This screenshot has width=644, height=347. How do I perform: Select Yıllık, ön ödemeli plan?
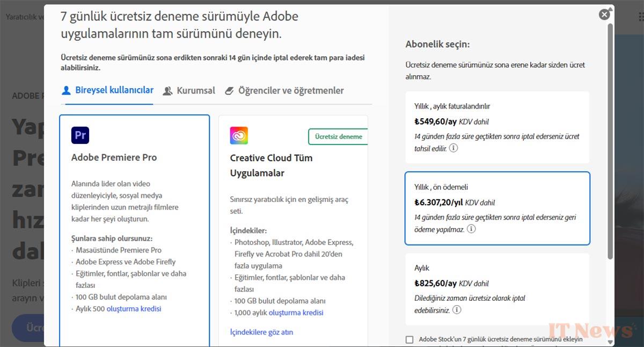[x=497, y=208]
